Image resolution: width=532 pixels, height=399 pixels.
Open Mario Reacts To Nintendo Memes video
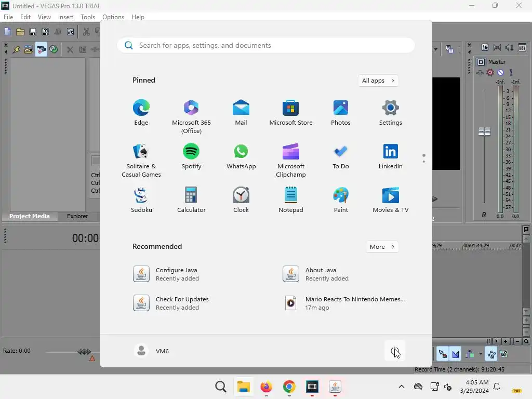(344, 303)
